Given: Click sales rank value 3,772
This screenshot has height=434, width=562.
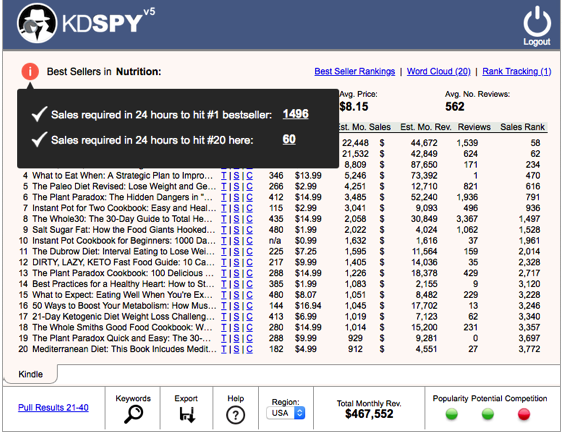Looking at the screenshot, I should coord(529,349).
